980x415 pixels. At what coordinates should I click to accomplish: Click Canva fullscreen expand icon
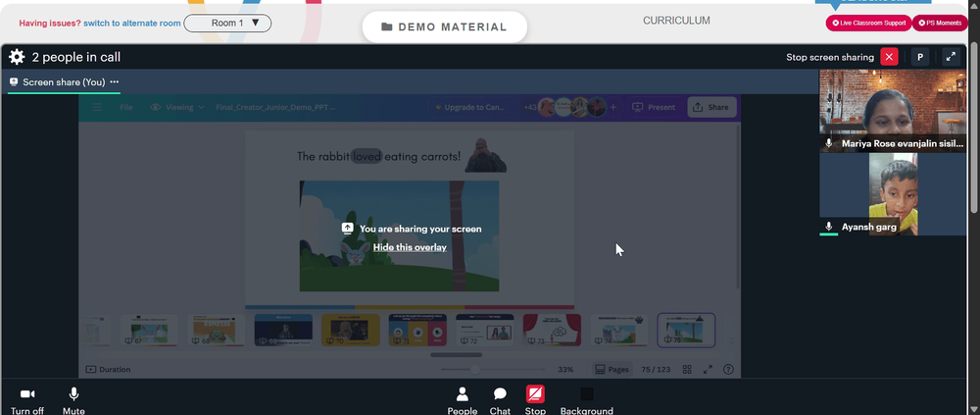tap(708, 369)
